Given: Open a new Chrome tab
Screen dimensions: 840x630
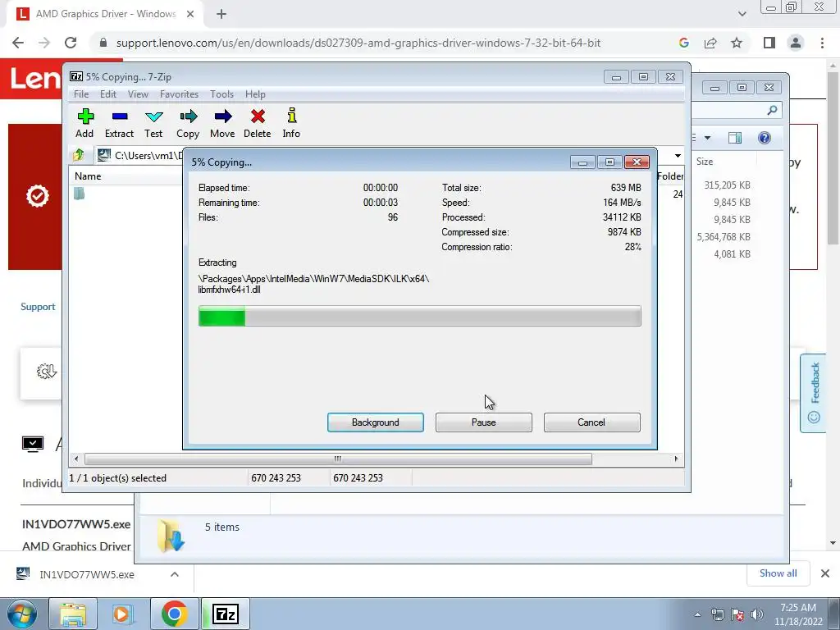Looking at the screenshot, I should pos(221,14).
